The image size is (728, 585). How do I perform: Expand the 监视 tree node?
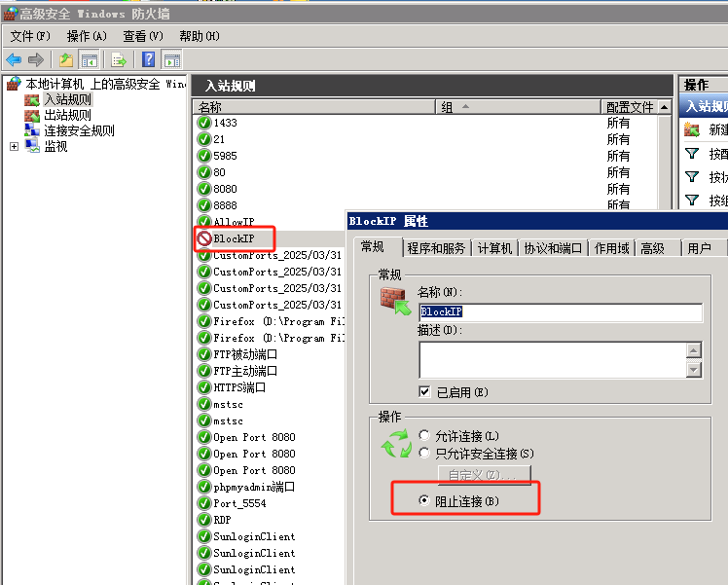[x=14, y=146]
